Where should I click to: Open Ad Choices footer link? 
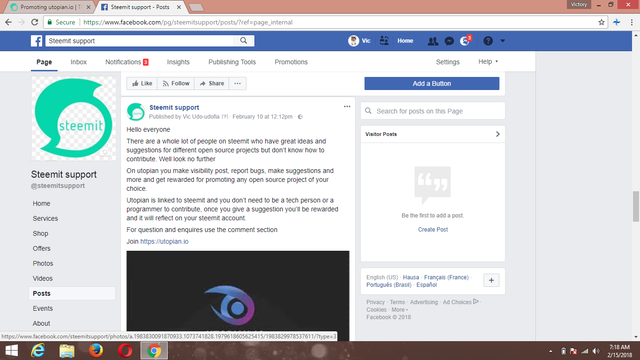point(460,302)
